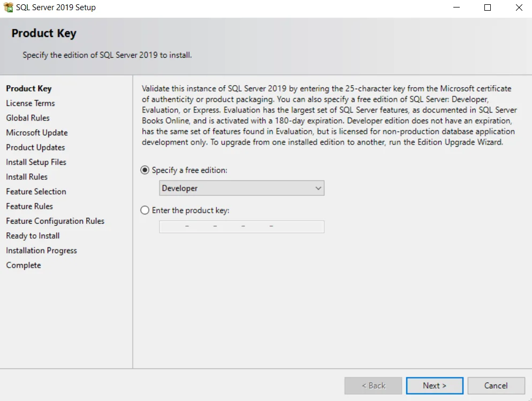Click Ready to Install in sidebar
The image size is (532, 401).
pos(33,236)
